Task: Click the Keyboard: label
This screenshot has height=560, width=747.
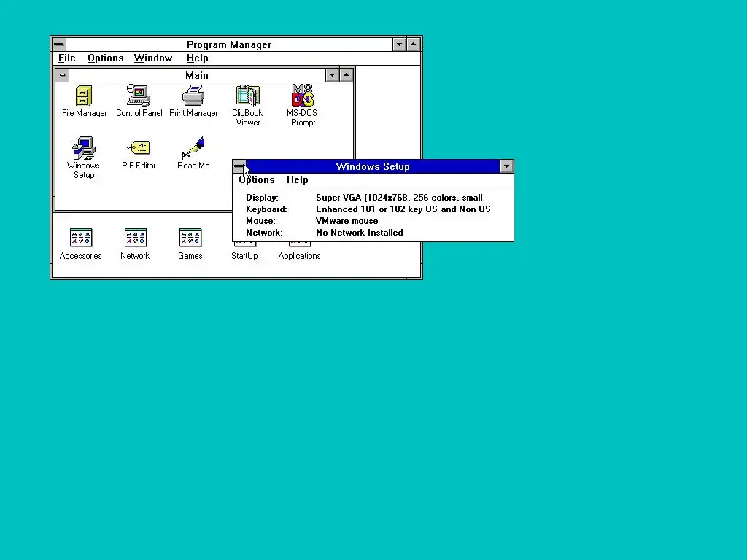Action: [x=266, y=209]
